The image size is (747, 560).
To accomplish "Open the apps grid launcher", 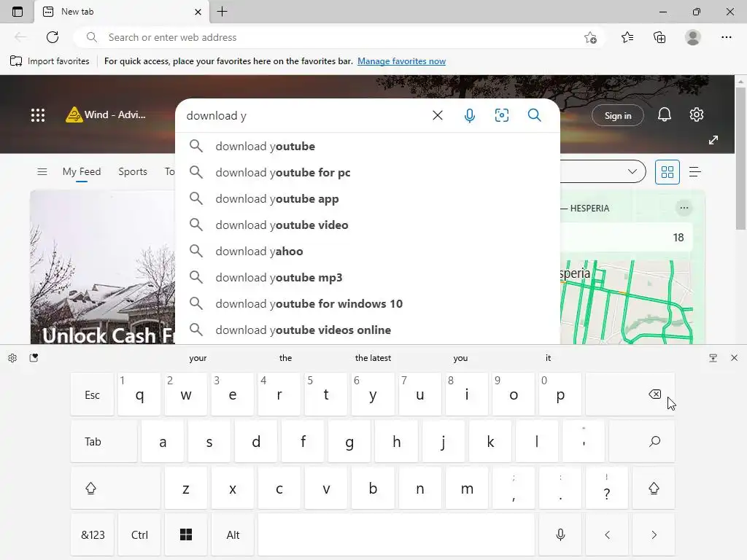I will tap(38, 114).
